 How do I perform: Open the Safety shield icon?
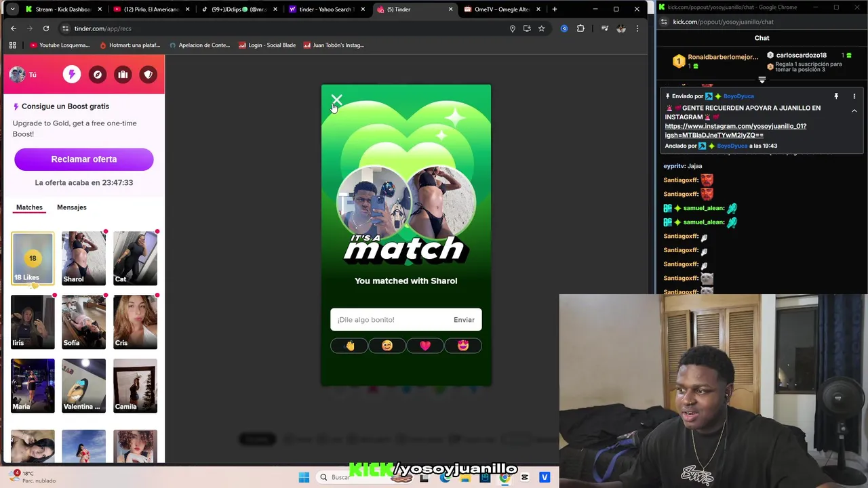tap(149, 75)
